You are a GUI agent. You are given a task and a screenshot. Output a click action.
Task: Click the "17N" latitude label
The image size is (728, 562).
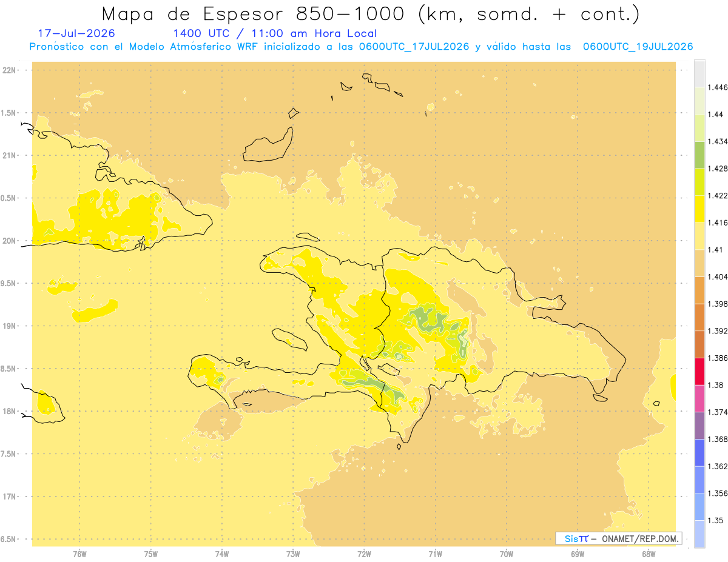pos(8,497)
